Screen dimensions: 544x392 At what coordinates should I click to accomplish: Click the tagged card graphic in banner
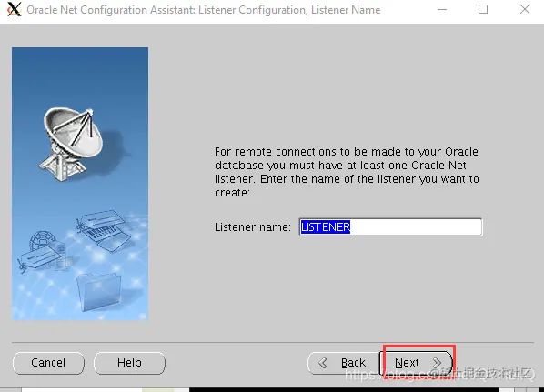(41, 259)
